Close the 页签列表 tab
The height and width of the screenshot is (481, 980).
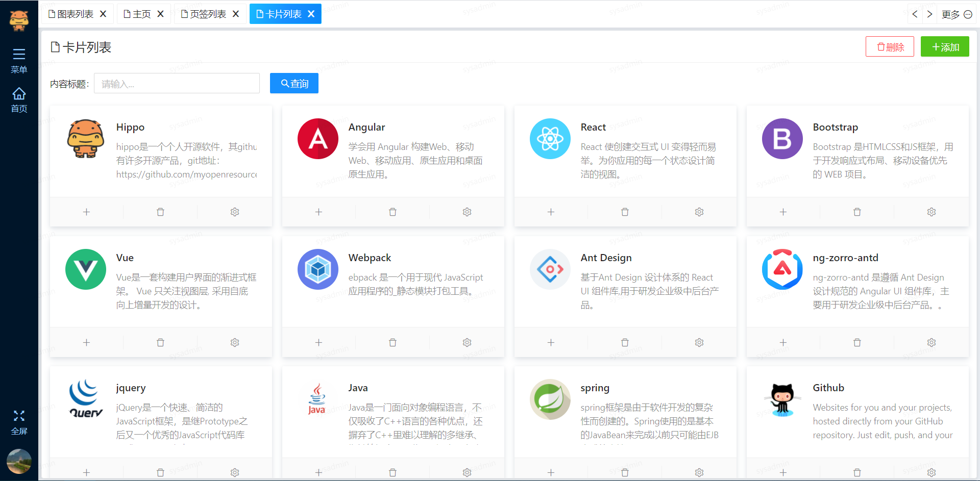(236, 14)
